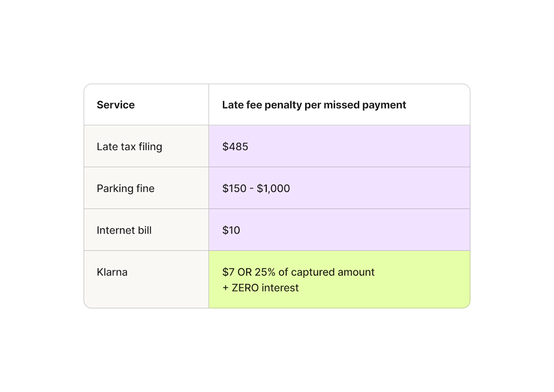
Task: Click the word "ZERO" in the green cell
Action: point(245,288)
